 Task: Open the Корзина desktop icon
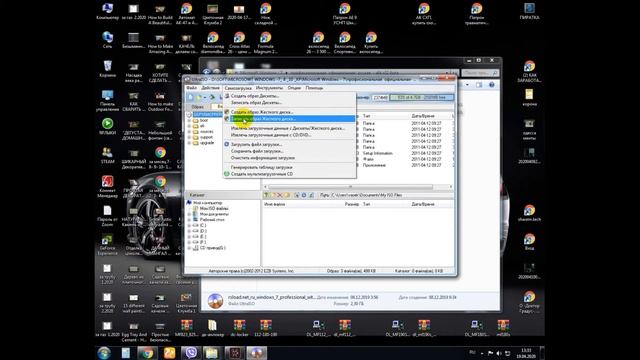tap(107, 69)
